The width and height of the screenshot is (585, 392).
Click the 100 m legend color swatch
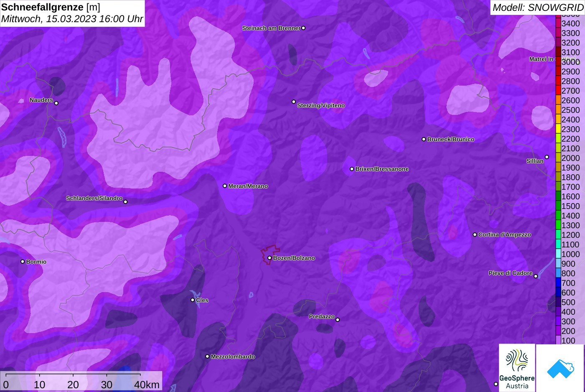(558, 341)
